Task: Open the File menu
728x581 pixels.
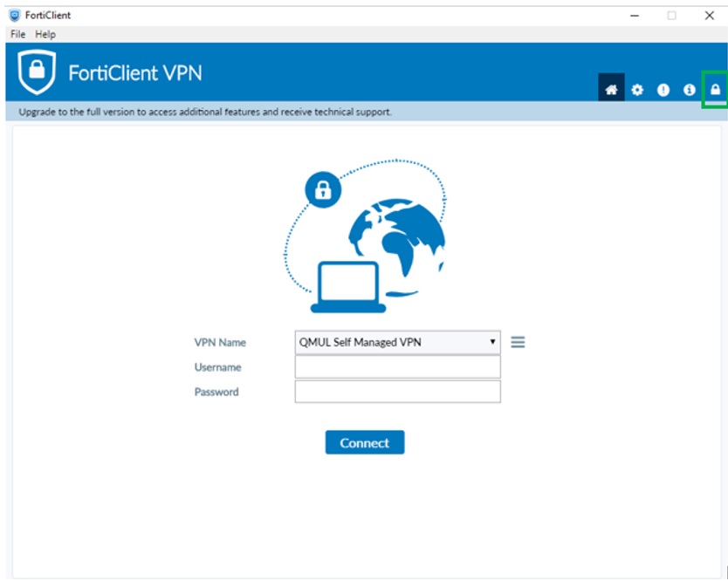Action: pyautogui.click(x=17, y=34)
